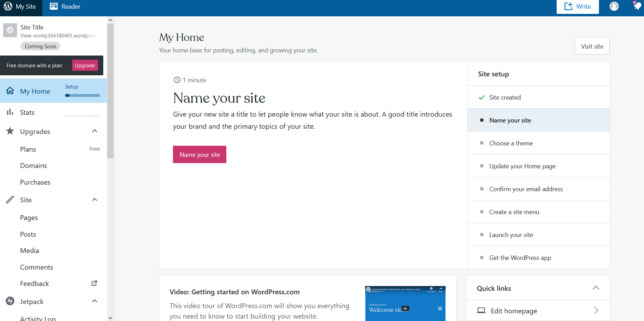Click sidebar scrollbar up arrow
644x321 pixels.
click(110, 20)
